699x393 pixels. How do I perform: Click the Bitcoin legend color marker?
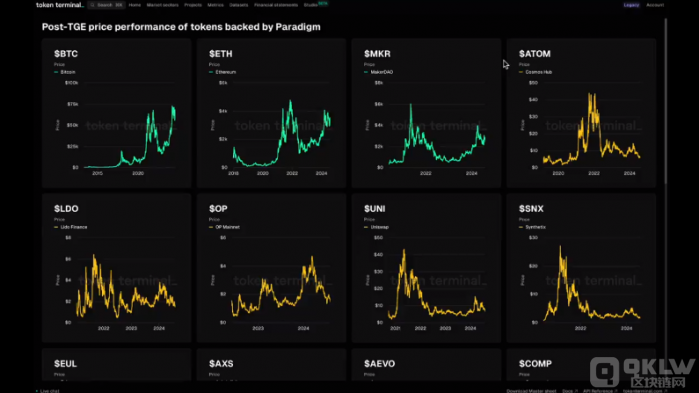point(56,72)
